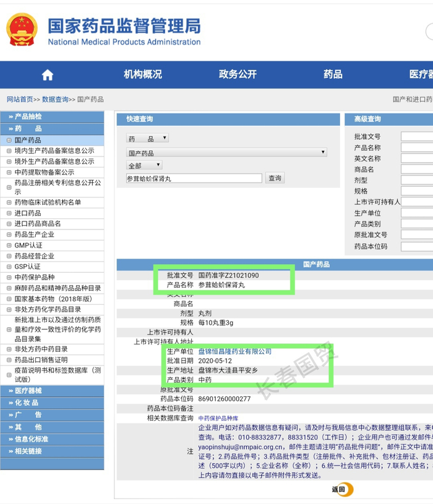This screenshot has height=504, width=433.
Task: Click the 高级查询 panel header
Action: pyautogui.click(x=389, y=119)
